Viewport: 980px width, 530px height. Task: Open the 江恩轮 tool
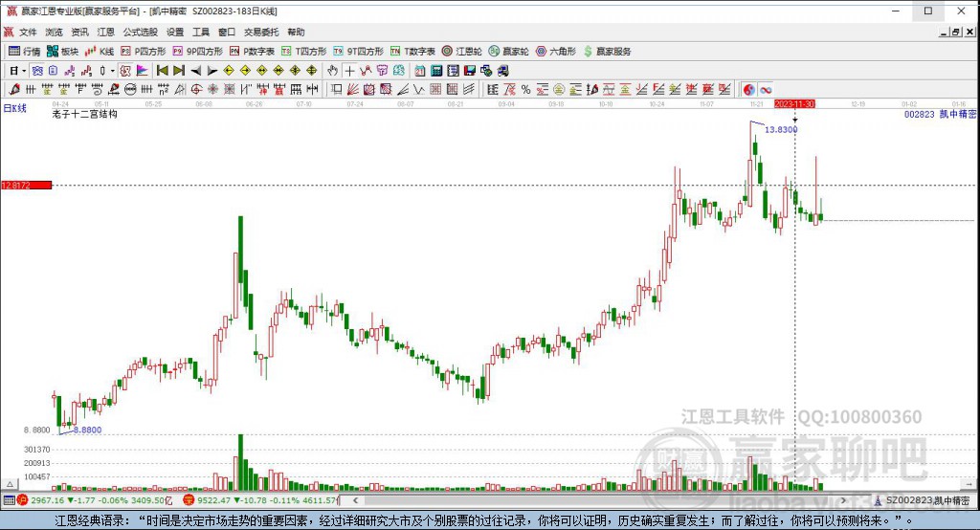point(462,52)
